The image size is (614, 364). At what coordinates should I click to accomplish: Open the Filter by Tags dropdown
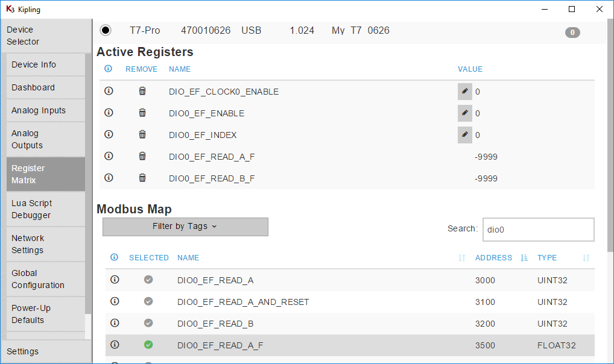[x=185, y=227]
